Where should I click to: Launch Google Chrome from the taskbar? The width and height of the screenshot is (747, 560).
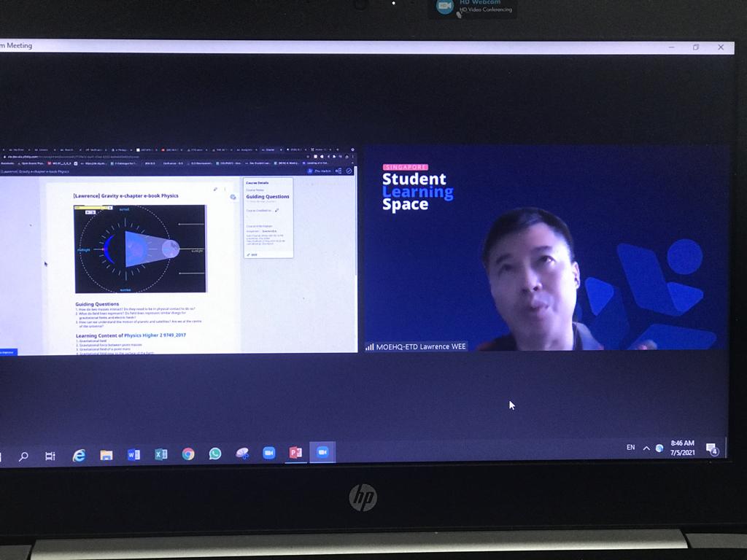(x=188, y=454)
